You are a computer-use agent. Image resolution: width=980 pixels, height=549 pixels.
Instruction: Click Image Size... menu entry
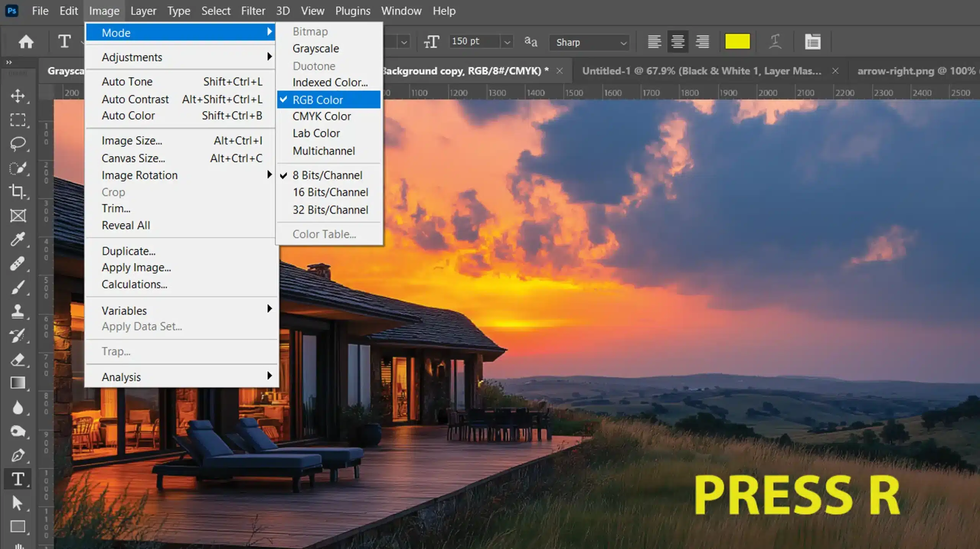pyautogui.click(x=180, y=140)
